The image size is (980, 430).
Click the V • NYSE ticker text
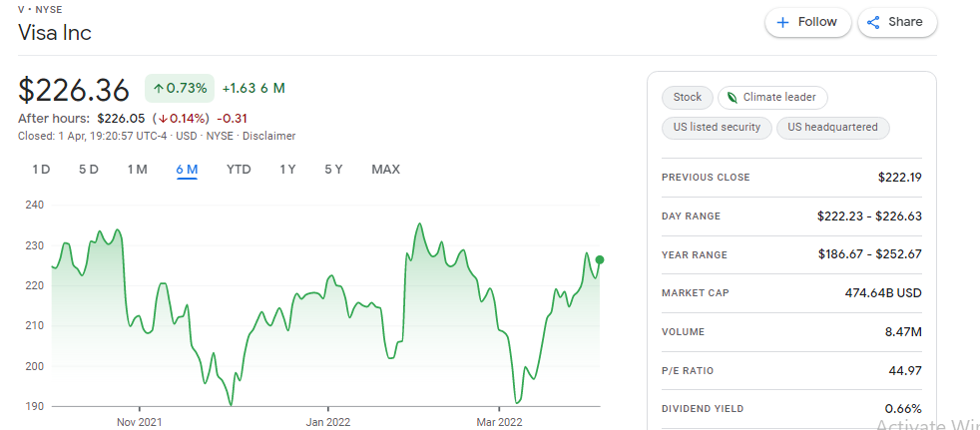pos(39,9)
